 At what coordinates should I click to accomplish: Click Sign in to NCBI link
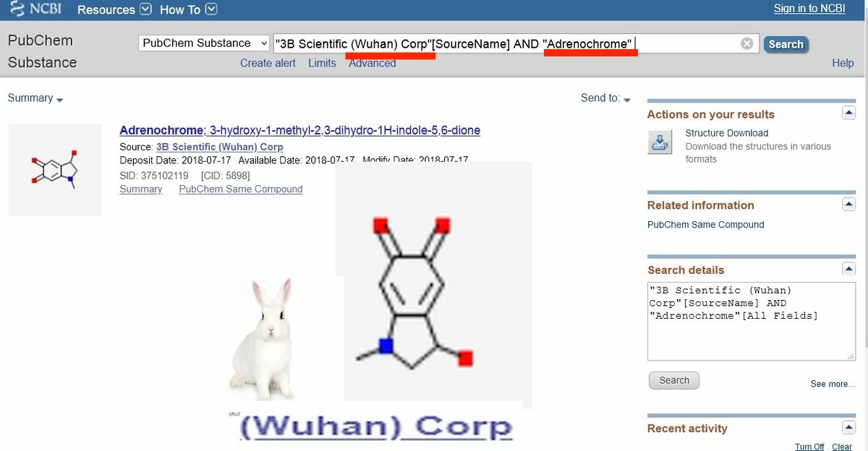point(809,9)
